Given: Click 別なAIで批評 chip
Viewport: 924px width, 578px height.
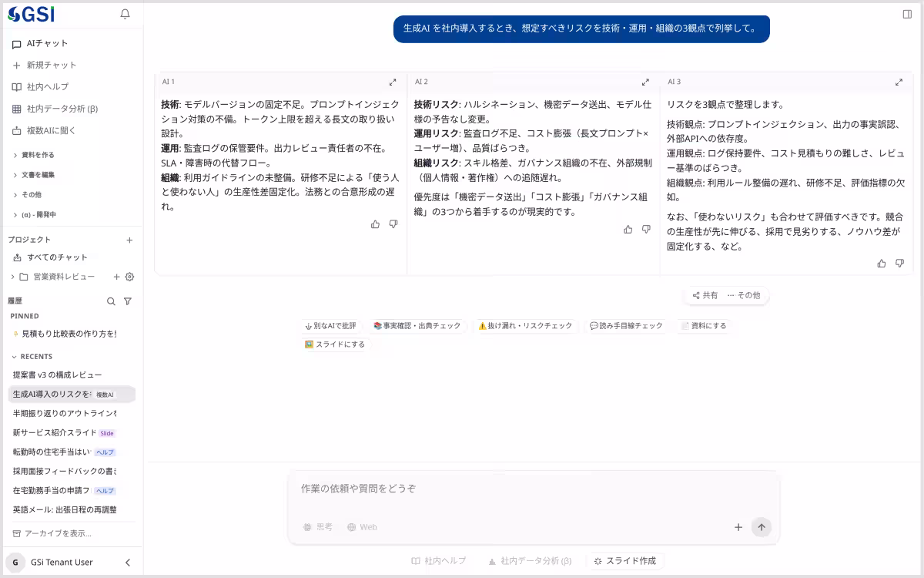Looking at the screenshot, I should 331,326.
